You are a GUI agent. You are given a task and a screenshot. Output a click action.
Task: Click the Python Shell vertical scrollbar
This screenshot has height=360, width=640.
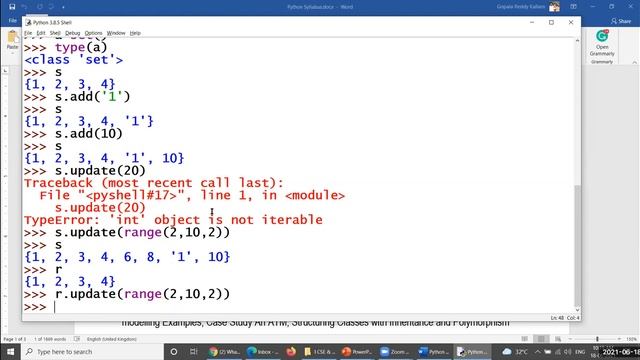[x=577, y=245]
